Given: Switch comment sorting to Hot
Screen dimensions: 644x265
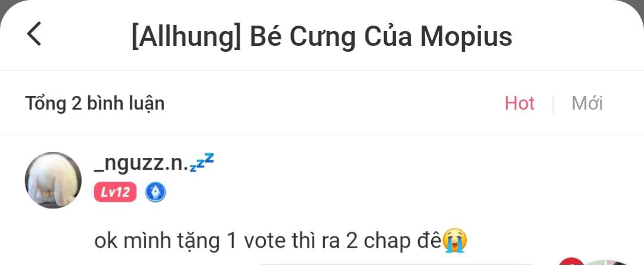Looking at the screenshot, I should (x=519, y=104).
